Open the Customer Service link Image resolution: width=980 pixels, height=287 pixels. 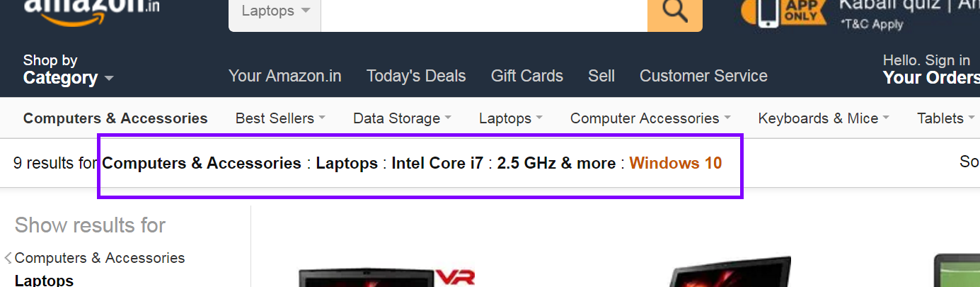703,76
